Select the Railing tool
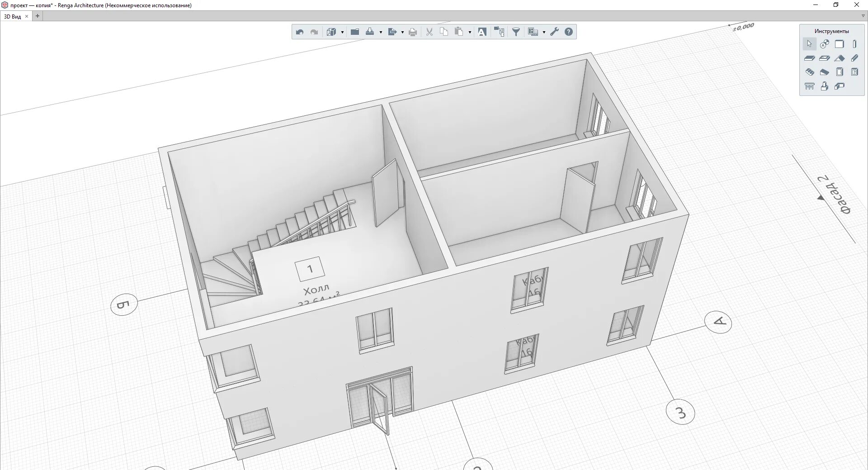Viewport: 868px width, 470px height. 809,86
